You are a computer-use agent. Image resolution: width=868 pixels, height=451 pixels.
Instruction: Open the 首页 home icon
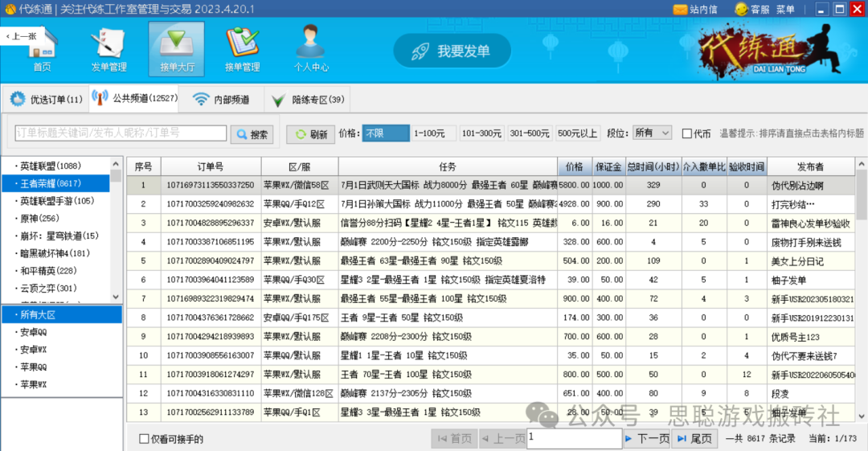click(42, 48)
